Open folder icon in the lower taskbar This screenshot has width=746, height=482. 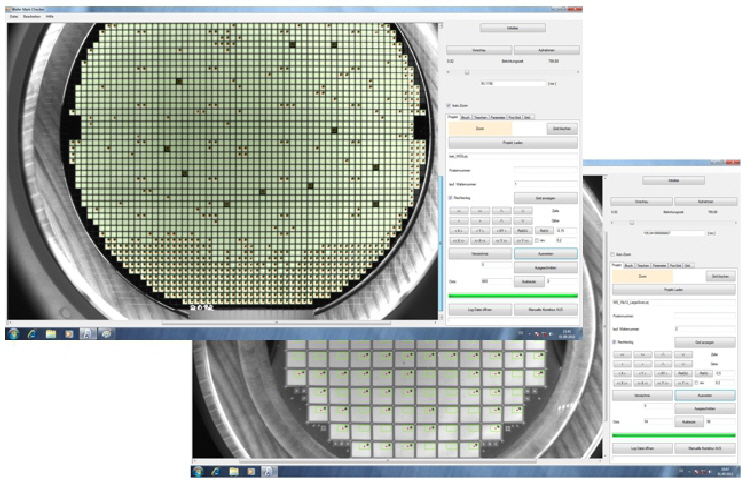click(x=233, y=470)
